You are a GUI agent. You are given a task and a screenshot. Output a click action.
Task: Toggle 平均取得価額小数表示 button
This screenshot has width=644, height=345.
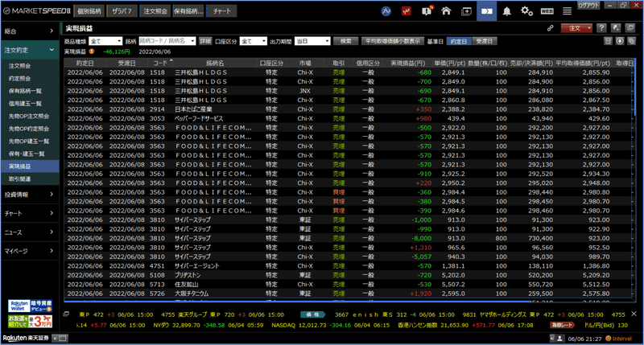pos(392,41)
